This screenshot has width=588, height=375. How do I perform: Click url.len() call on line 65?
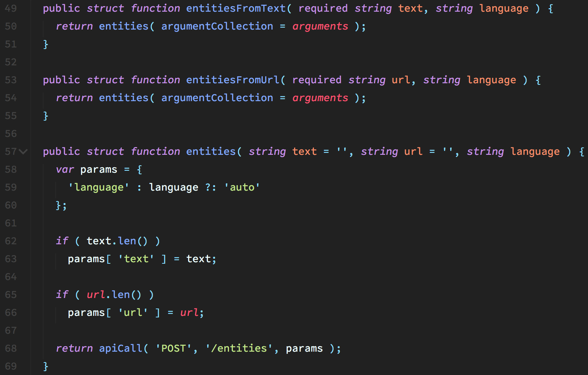tap(114, 294)
